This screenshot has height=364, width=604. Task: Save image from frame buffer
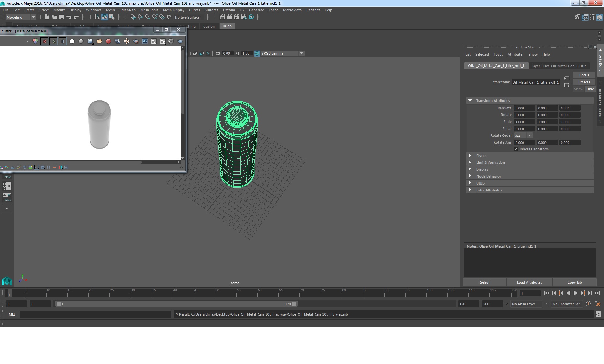90,41
